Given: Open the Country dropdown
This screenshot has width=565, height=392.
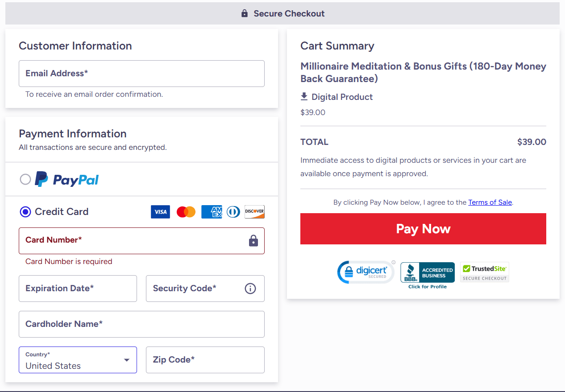Looking at the screenshot, I should (78, 360).
